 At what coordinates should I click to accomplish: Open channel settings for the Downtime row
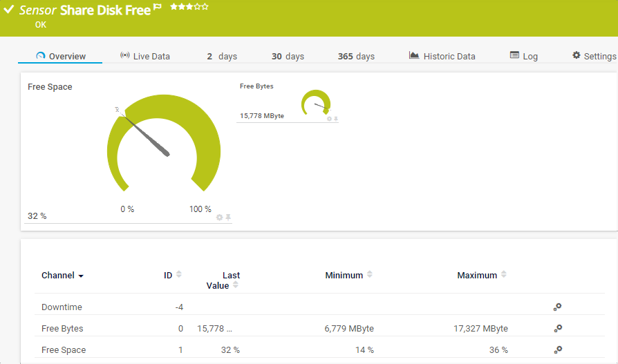(x=557, y=307)
